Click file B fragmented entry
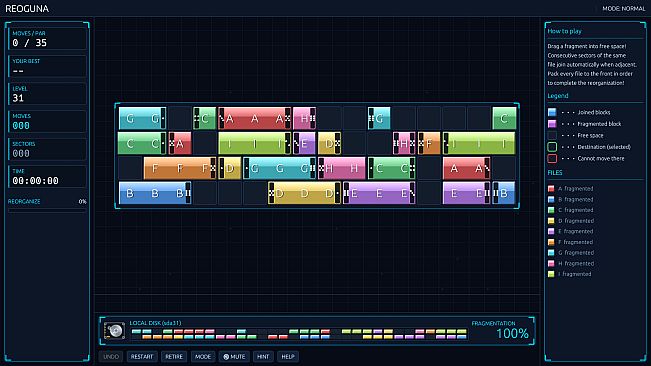 [570, 200]
